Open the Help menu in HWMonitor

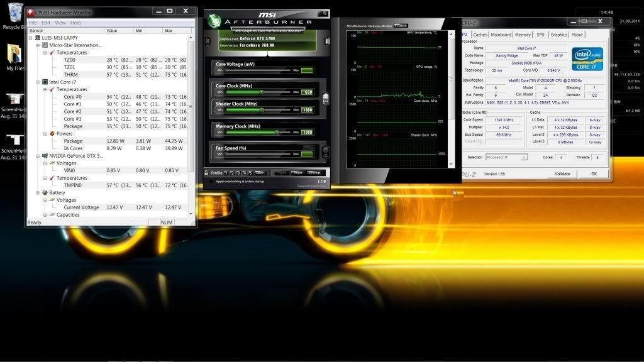pyautogui.click(x=75, y=23)
